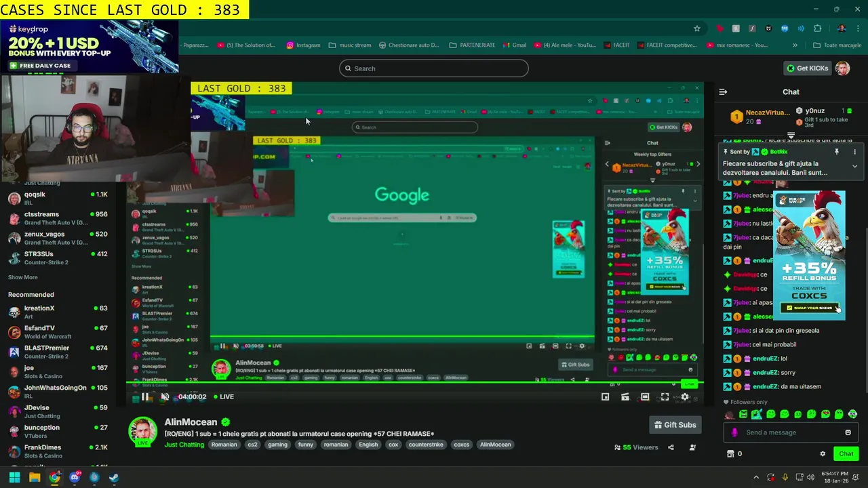Image resolution: width=868 pixels, height=488 pixels.
Task: Open EsfandTV recommended channel
Action: (57, 331)
